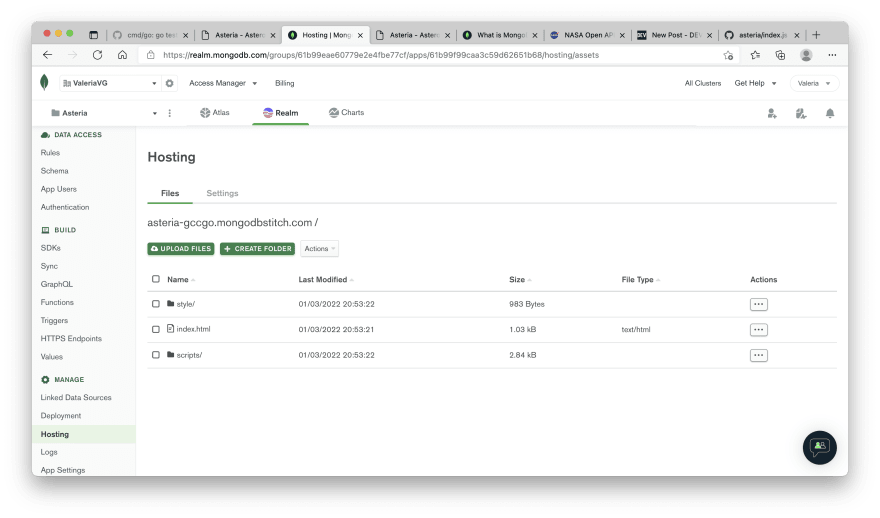This screenshot has height=518, width=880.
Task: Open Functions in sidebar
Action: (x=57, y=302)
